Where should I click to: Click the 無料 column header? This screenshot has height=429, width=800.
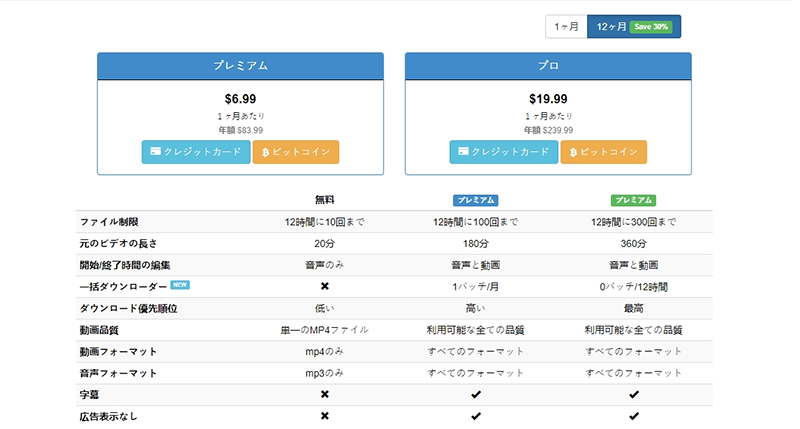324,200
